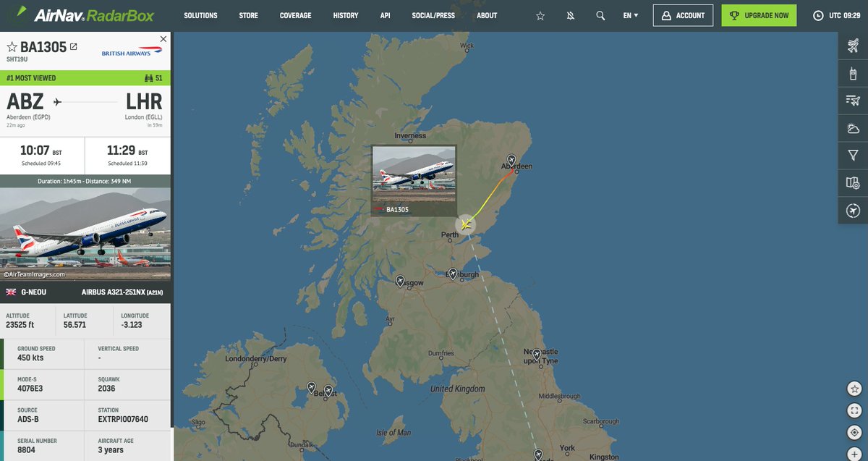Click the UTC 09:29 clock

837,15
